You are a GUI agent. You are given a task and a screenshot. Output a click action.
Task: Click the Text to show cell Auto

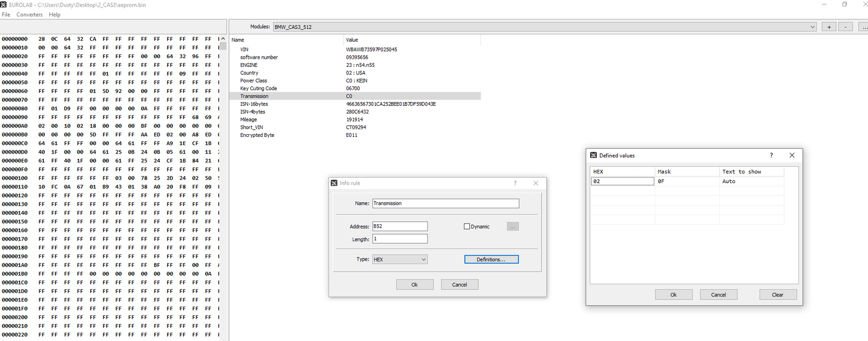click(752, 181)
